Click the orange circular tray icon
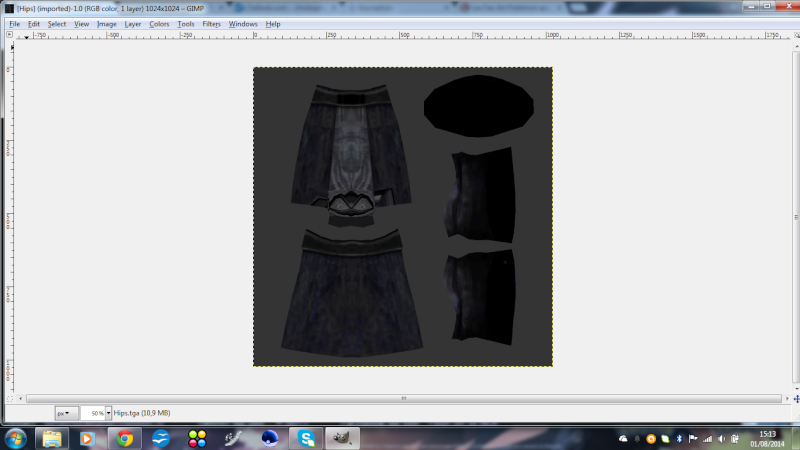The image size is (800, 450). (651, 439)
